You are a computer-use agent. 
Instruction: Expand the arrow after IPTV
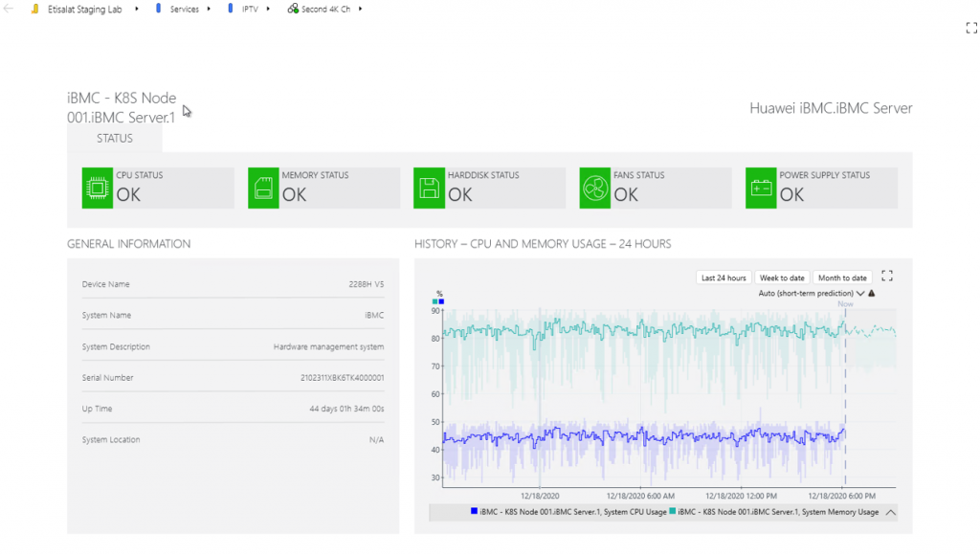point(268,9)
